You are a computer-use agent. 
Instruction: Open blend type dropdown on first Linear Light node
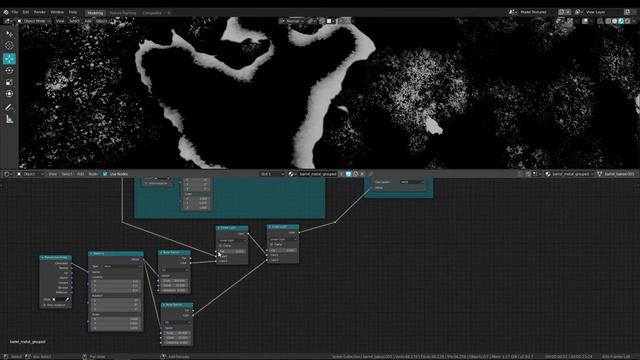pyautogui.click(x=232, y=240)
